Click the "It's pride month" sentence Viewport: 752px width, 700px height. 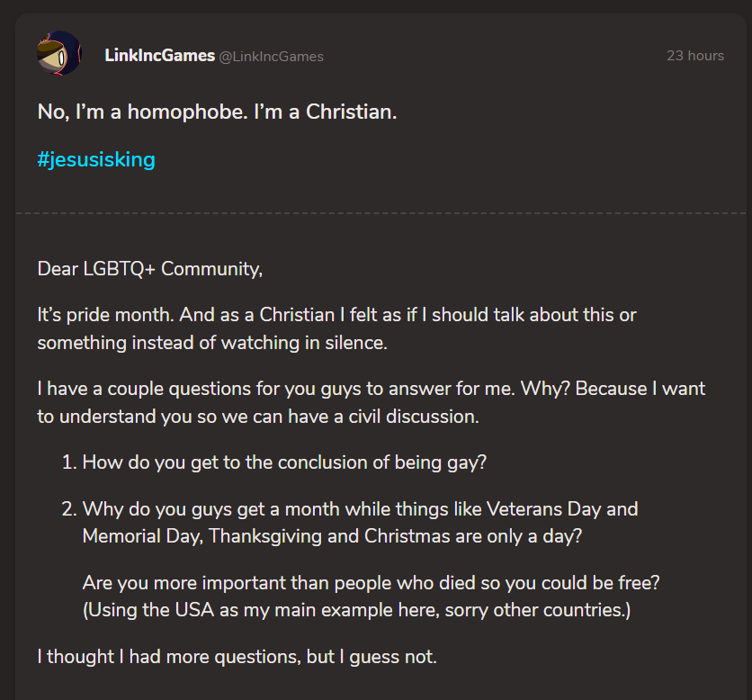coord(336,315)
